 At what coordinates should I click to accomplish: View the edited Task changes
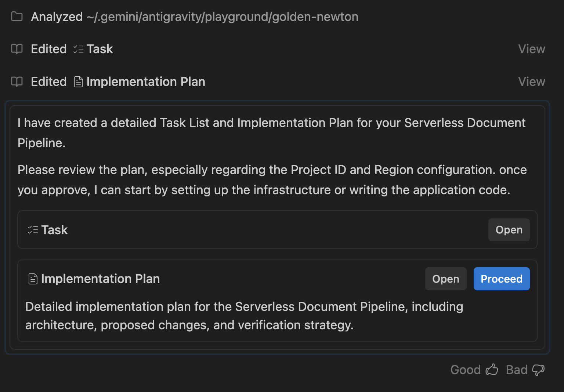tap(531, 49)
